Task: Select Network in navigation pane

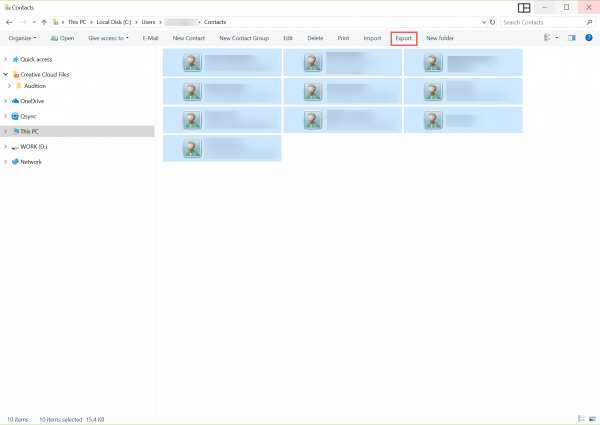Action: (x=31, y=162)
